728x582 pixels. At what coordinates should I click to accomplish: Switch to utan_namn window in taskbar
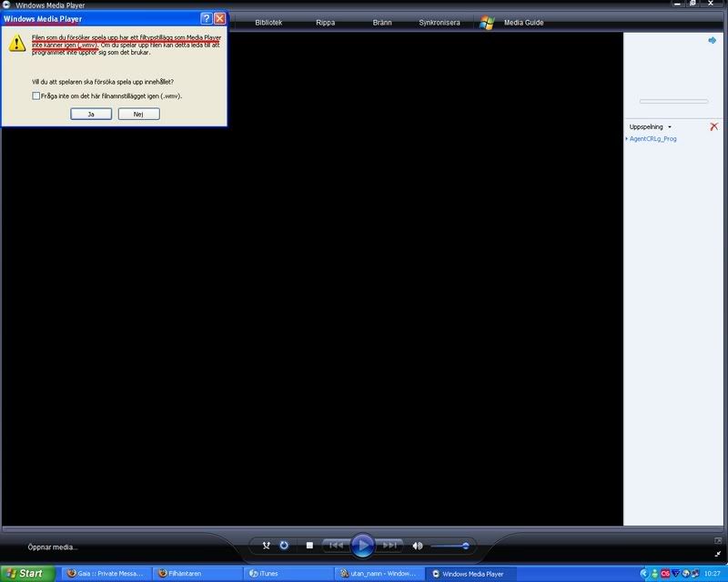pyautogui.click(x=379, y=574)
